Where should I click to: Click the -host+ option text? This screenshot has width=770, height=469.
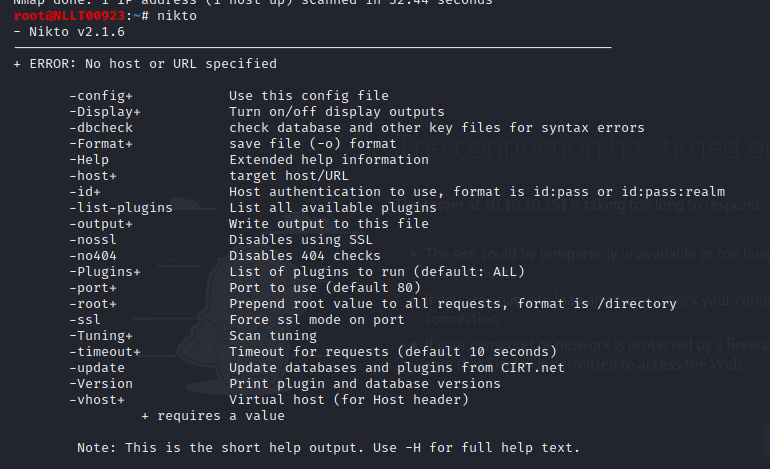[93, 176]
